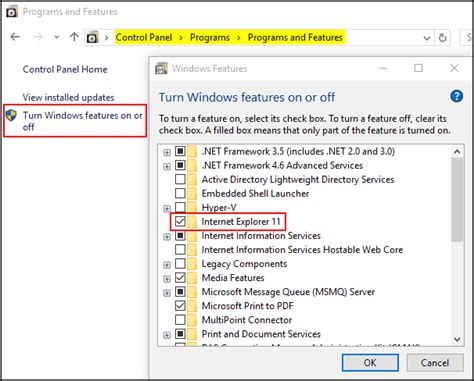
Task: Select Programs in the breadcrumb path
Action: [x=210, y=37]
